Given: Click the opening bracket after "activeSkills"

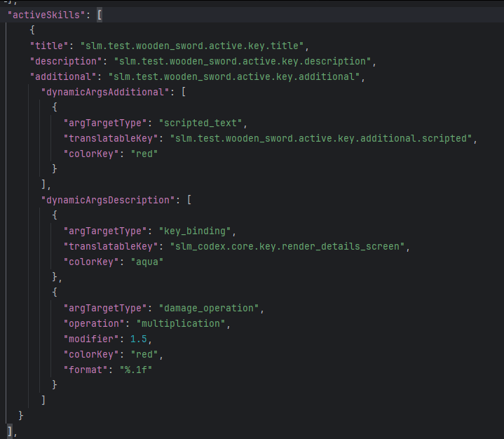Looking at the screenshot, I should point(100,15).
